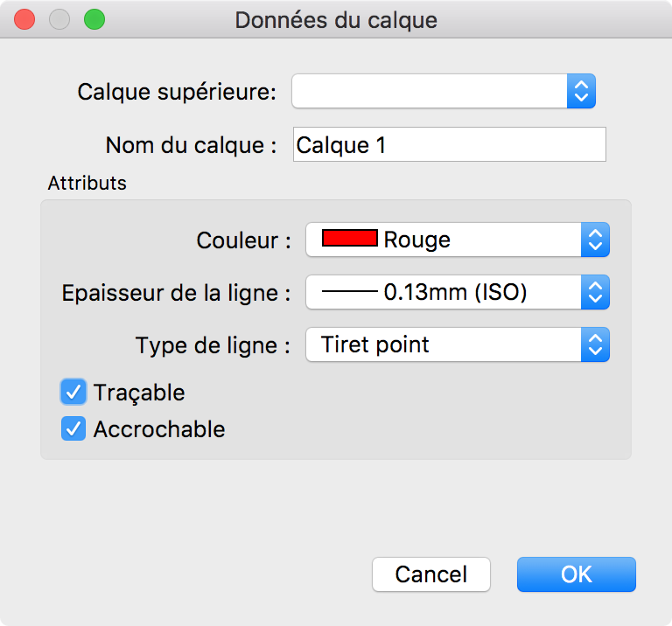Viewport: 672px width, 626px height.
Task: Expand the 0.13mm (ISO) thickness dropdown
Action: point(443,292)
